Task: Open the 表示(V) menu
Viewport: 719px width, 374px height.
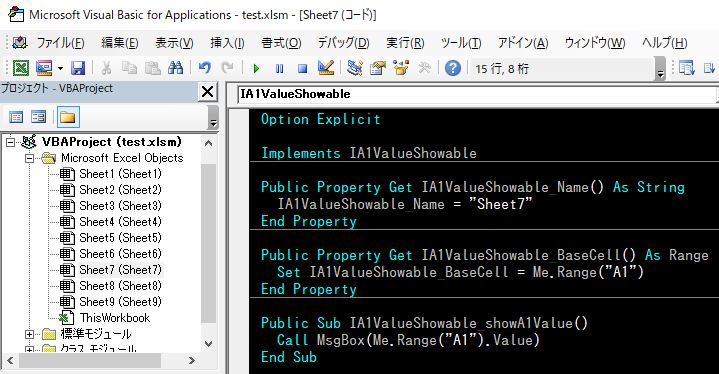Action: 174,43
